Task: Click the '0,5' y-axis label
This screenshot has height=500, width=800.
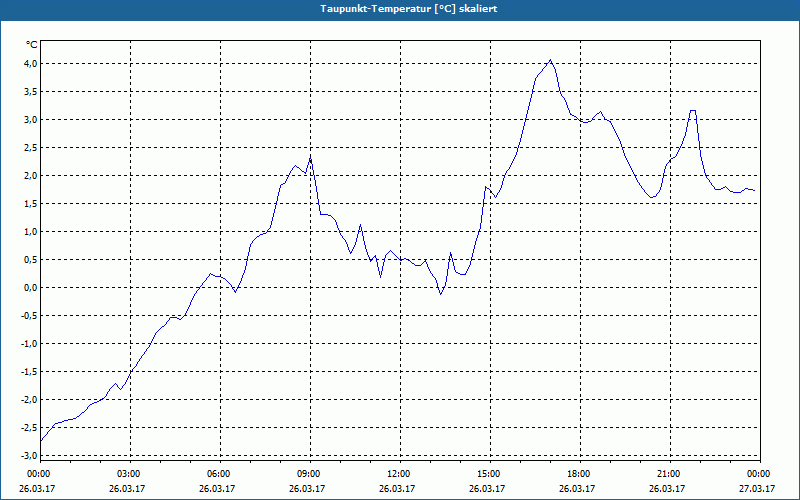Action: tap(31, 260)
